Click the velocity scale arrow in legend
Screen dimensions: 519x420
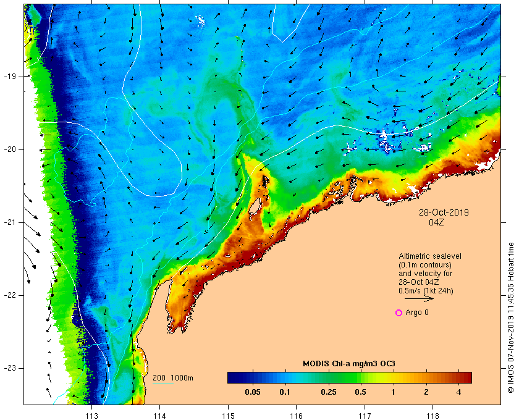[419, 298]
